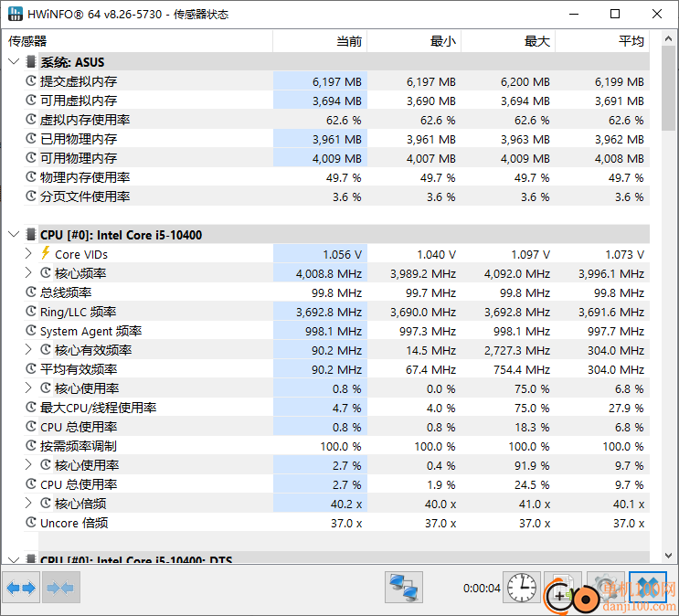679x616 pixels.
Task: Click the clock icon beside 最大CPU/线程使用率
Action: click(31, 408)
